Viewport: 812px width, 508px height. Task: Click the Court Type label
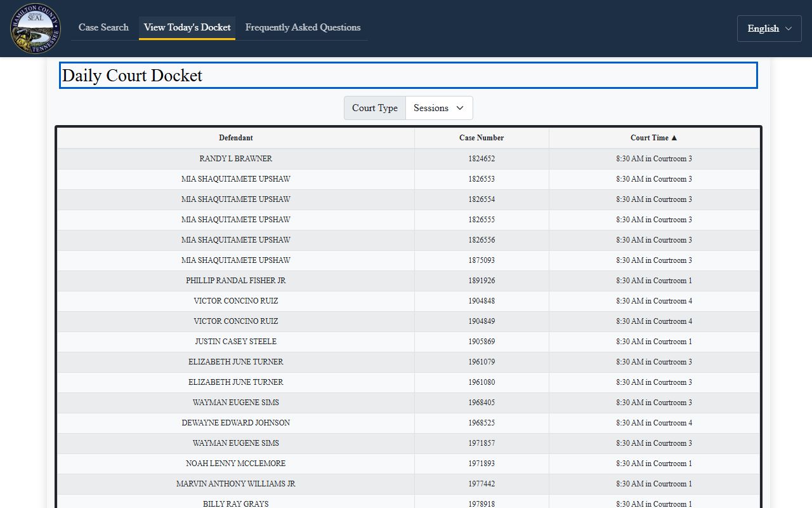click(x=375, y=108)
